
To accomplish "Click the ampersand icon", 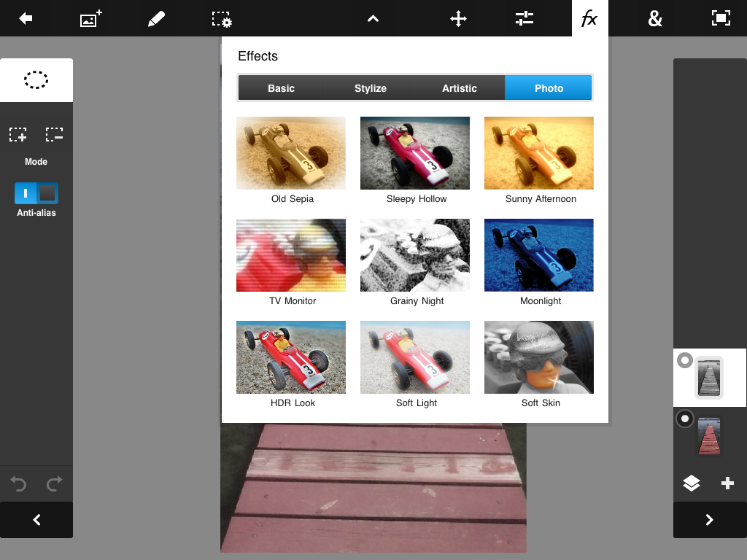I will (655, 19).
